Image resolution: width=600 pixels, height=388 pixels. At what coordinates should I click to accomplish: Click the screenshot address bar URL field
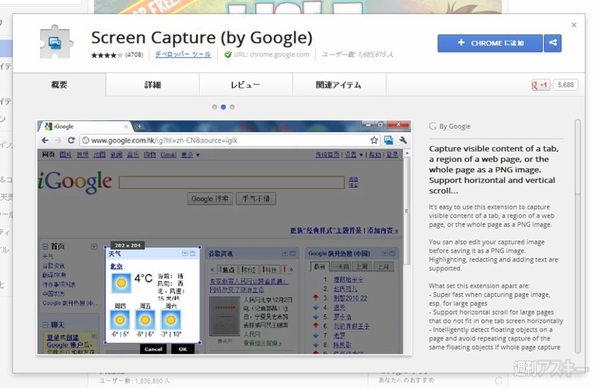[230, 140]
